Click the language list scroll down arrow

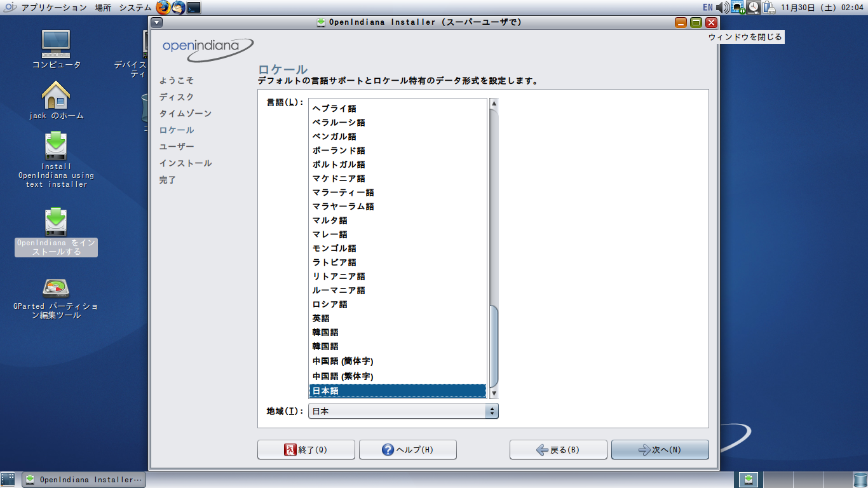point(494,394)
